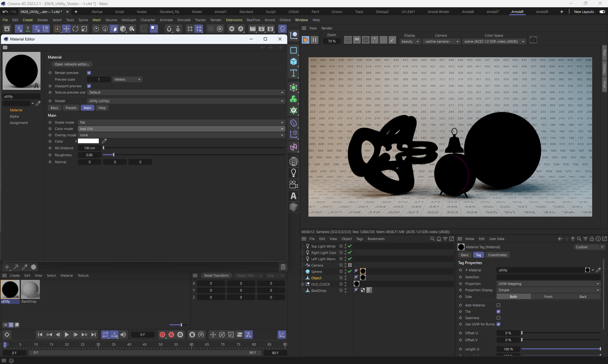
Task: Expand the Color mode dropdown
Action: tap(181, 129)
